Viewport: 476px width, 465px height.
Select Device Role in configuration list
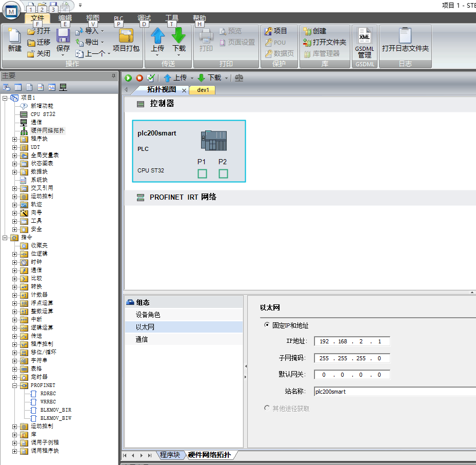[x=184, y=315]
